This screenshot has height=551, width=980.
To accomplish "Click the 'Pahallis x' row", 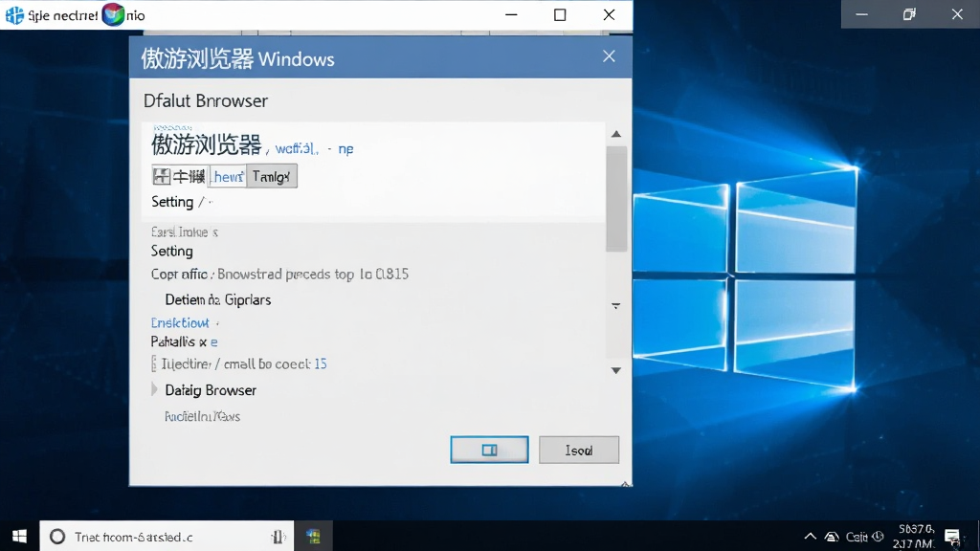I will [185, 342].
